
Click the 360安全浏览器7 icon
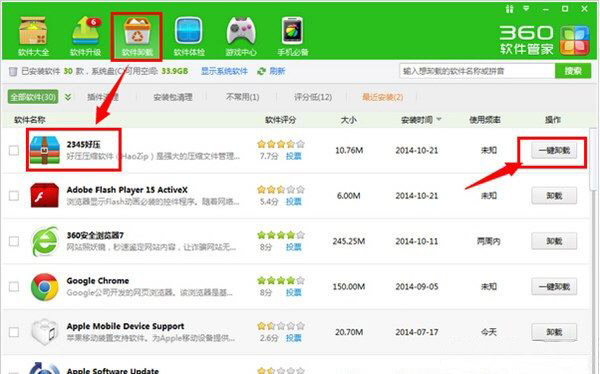45,241
